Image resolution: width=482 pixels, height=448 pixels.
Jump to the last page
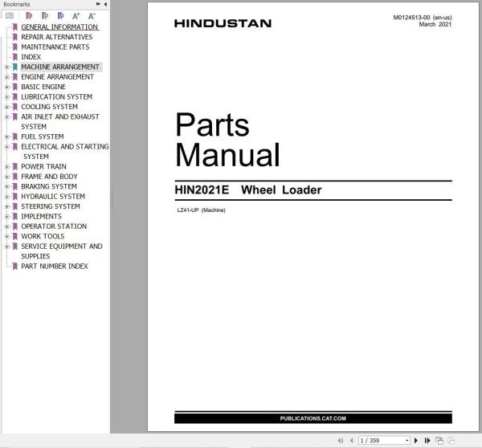(427, 440)
